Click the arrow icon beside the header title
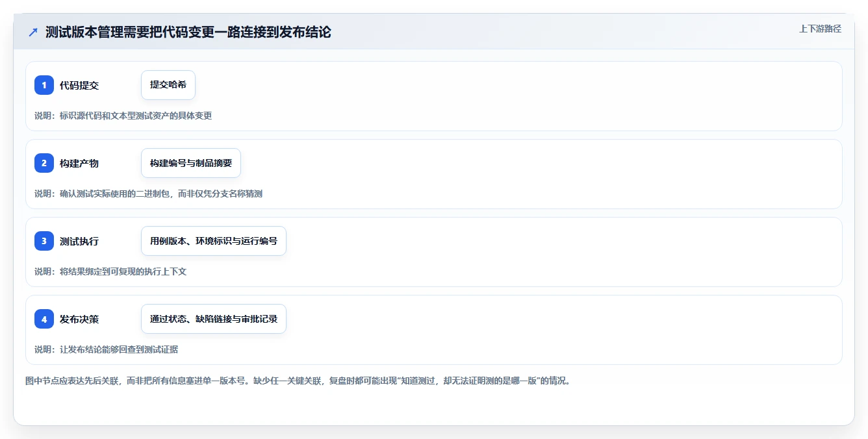Viewport: 868px width, 439px height. click(33, 32)
